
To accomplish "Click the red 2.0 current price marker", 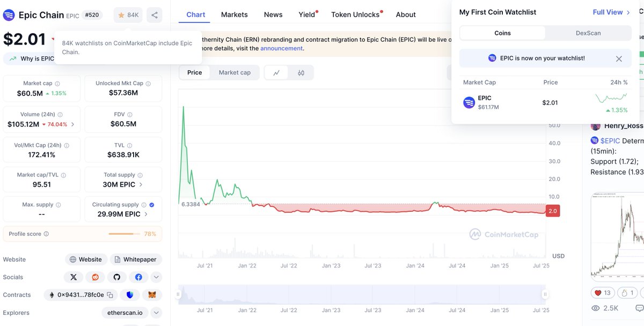I will 553,211.
